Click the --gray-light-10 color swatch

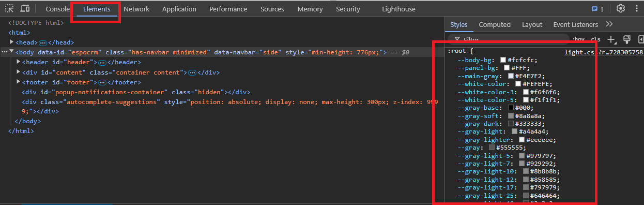[x=526, y=171]
